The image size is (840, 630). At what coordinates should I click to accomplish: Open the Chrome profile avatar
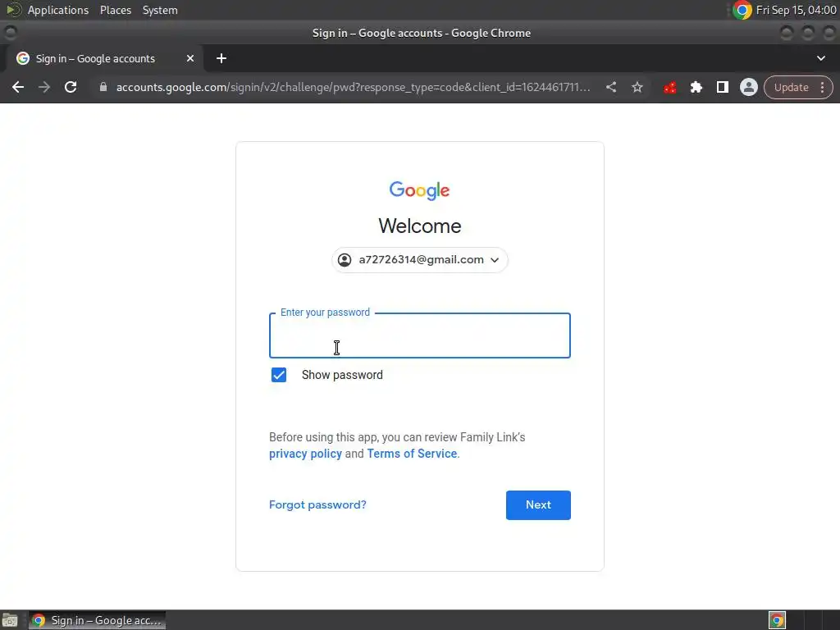(x=748, y=87)
